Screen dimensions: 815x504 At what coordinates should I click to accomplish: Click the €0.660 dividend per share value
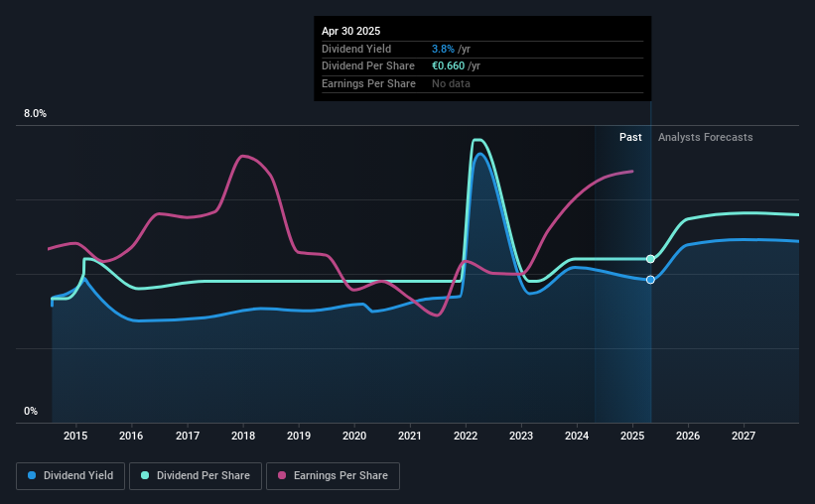[448, 66]
